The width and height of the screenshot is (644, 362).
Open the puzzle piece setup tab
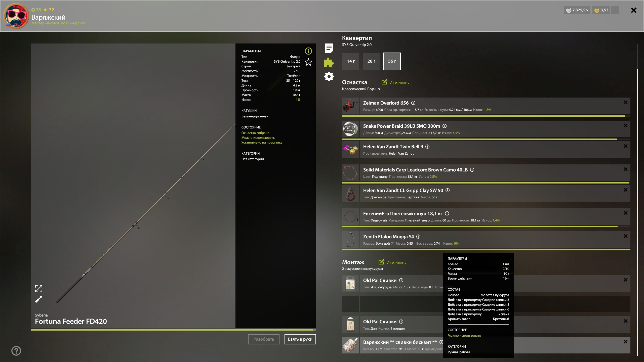coord(329,62)
